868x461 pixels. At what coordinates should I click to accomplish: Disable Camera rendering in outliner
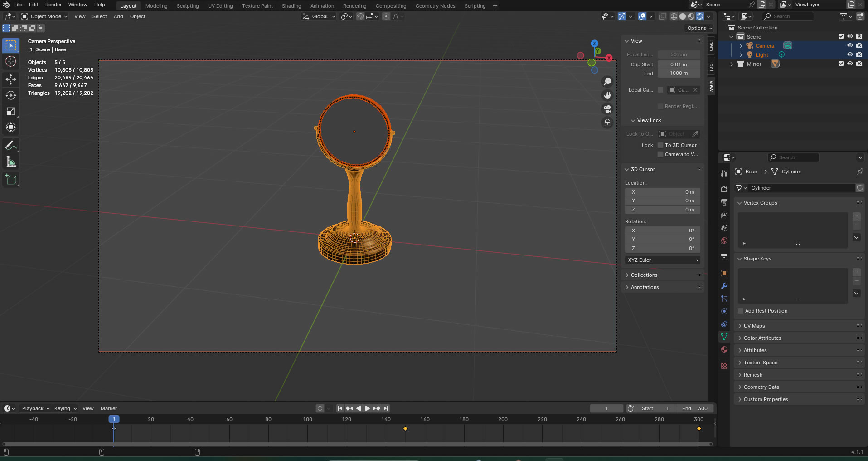tap(859, 45)
